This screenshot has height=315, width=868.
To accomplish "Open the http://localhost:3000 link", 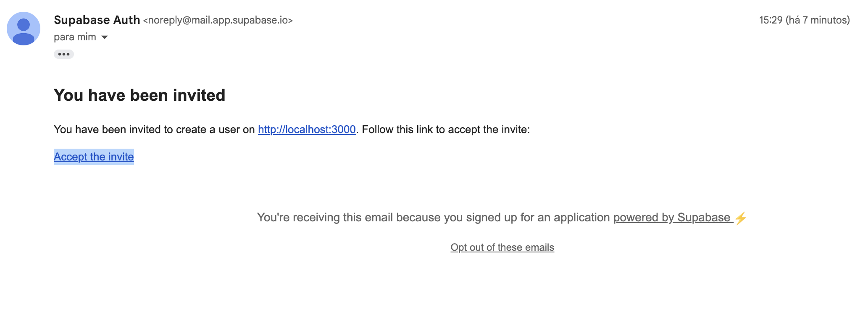I will click(x=307, y=129).
